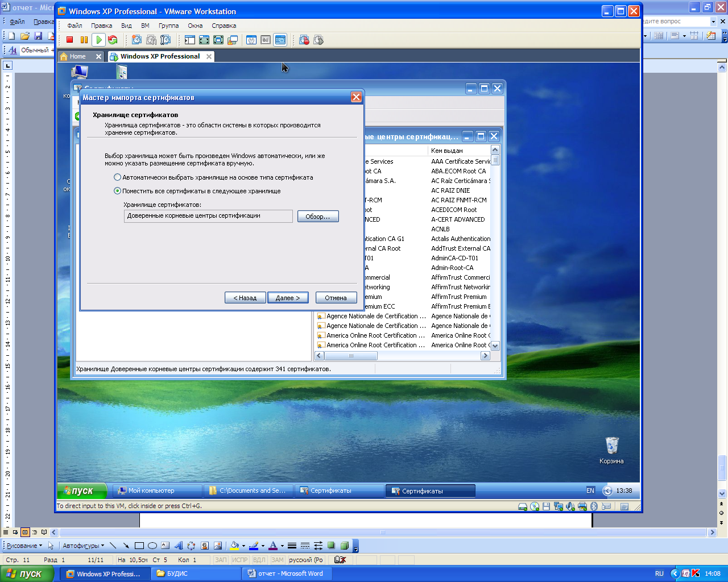Open the Автофигуры dropdown menu
Screen dimensions: 728x582
(x=83, y=546)
